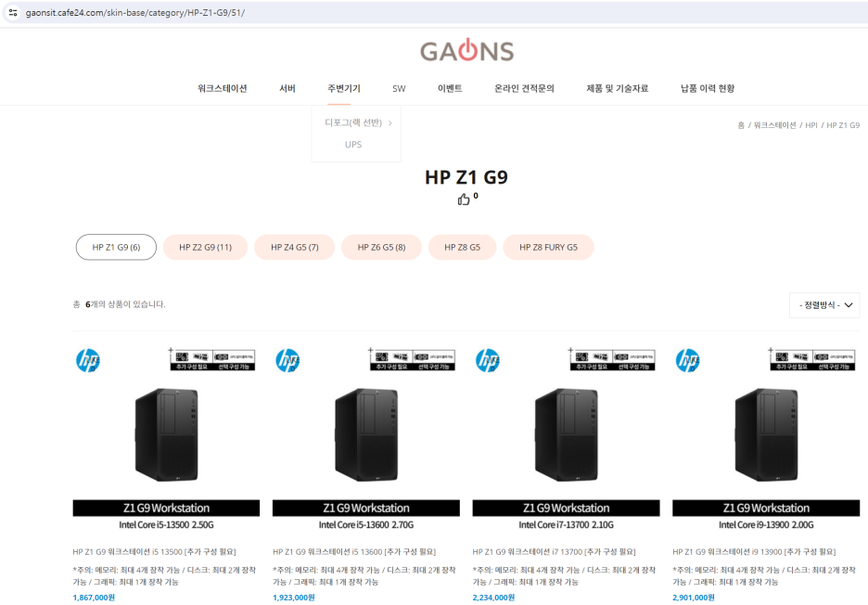Click the HPI breadcrumb link

coord(811,126)
